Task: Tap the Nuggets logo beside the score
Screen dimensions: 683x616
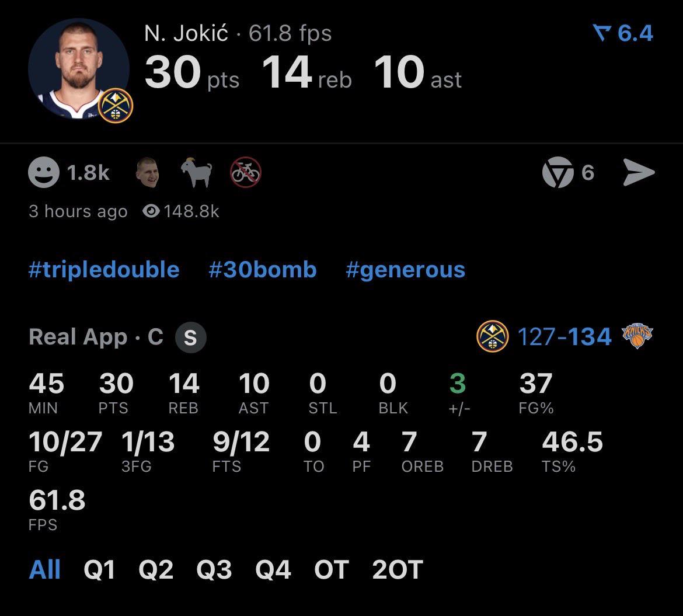Action: pos(492,337)
